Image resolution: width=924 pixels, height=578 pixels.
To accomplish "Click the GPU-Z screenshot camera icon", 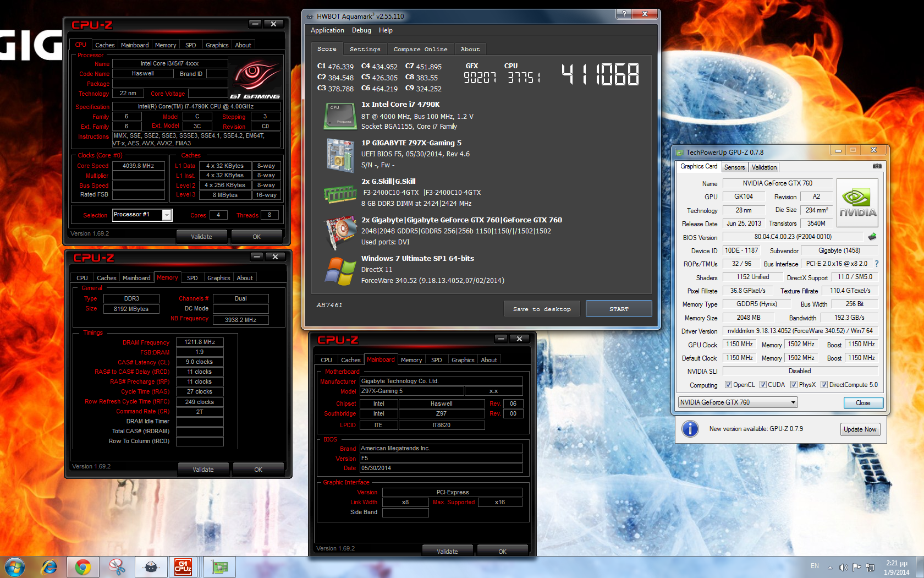I will coord(877,166).
